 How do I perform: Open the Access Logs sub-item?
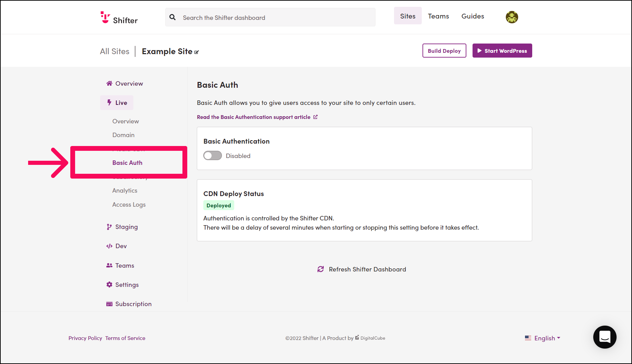(x=129, y=205)
